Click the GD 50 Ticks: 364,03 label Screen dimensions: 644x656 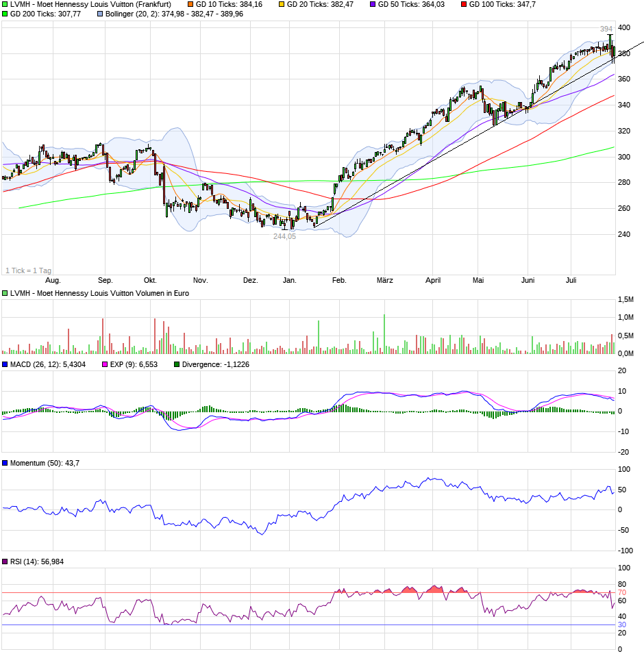pos(411,4)
